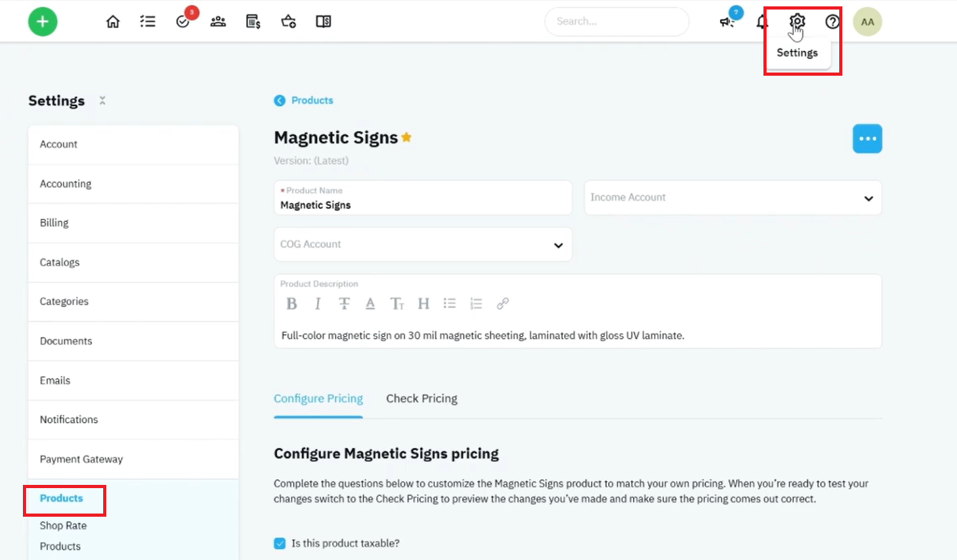957x560 pixels.
Task: Click the green plus create button
Action: 43,22
